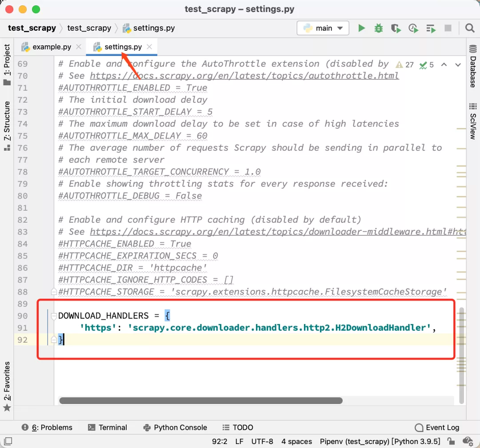480x448 pixels.
Task: Open the main run configuration dropdown
Action: [x=323, y=28]
